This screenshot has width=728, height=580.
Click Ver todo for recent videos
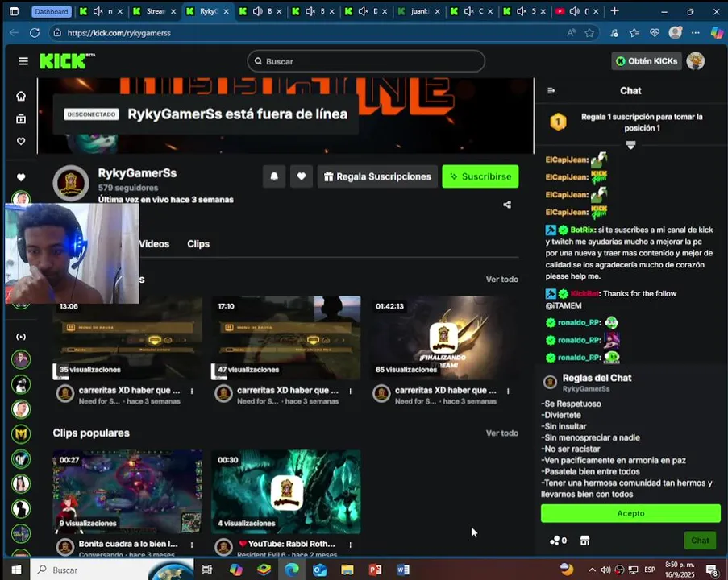pyautogui.click(x=502, y=280)
